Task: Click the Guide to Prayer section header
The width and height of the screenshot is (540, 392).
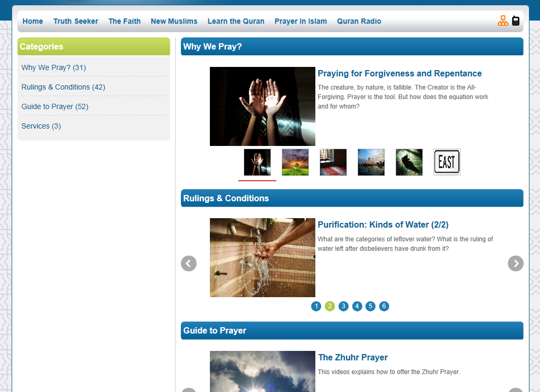Action: point(352,331)
